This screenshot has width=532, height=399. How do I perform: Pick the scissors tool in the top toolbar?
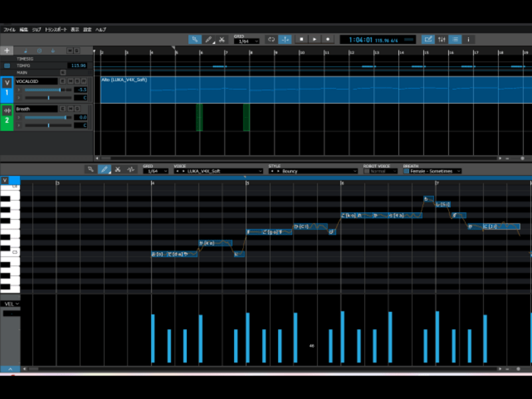[x=222, y=39]
